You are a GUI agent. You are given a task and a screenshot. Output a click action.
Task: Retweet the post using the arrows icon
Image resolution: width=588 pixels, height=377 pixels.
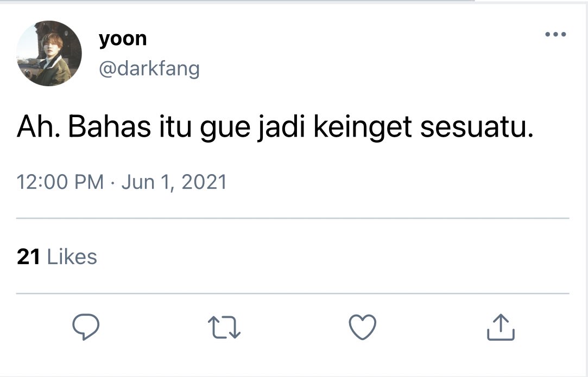224,327
